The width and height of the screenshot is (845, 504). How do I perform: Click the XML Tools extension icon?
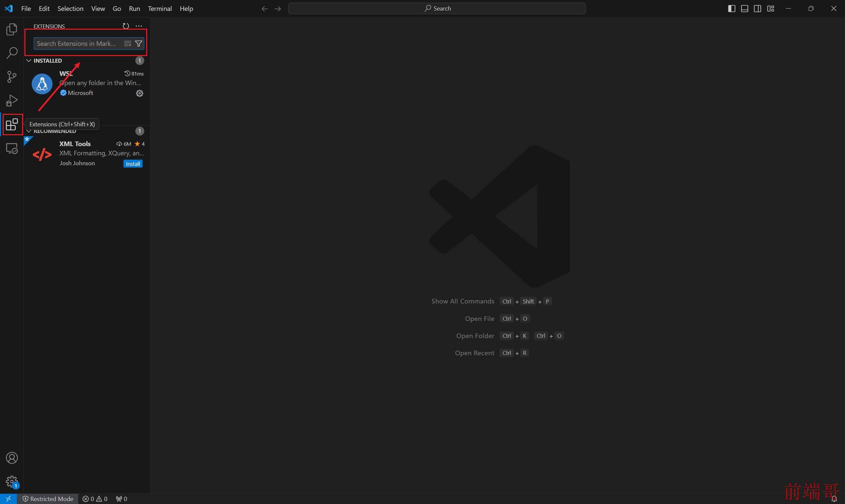click(x=42, y=154)
